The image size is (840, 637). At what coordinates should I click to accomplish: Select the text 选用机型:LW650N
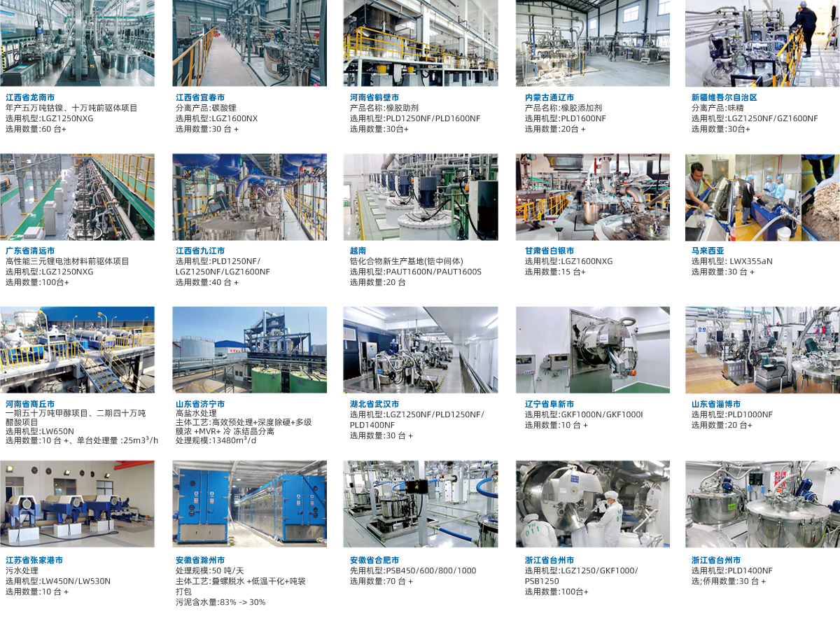tap(40, 431)
